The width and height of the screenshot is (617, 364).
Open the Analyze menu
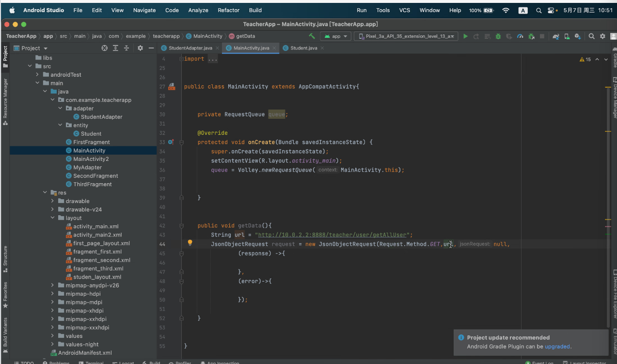pyautogui.click(x=198, y=10)
